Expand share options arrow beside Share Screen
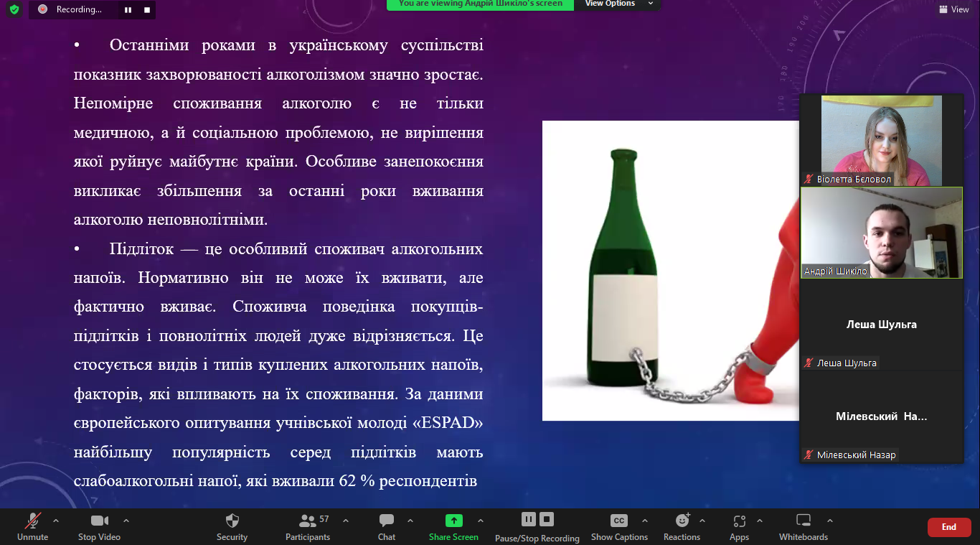980x545 pixels. click(481, 521)
